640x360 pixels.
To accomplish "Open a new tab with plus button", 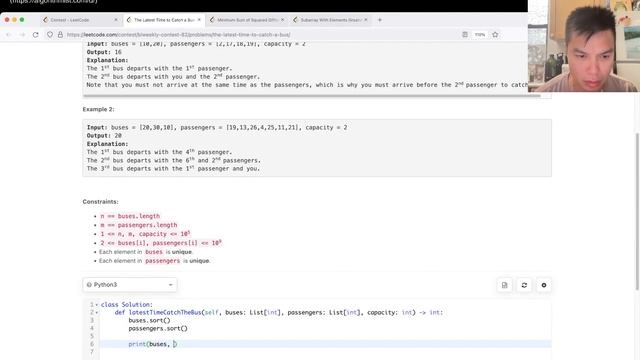I will [x=380, y=20].
